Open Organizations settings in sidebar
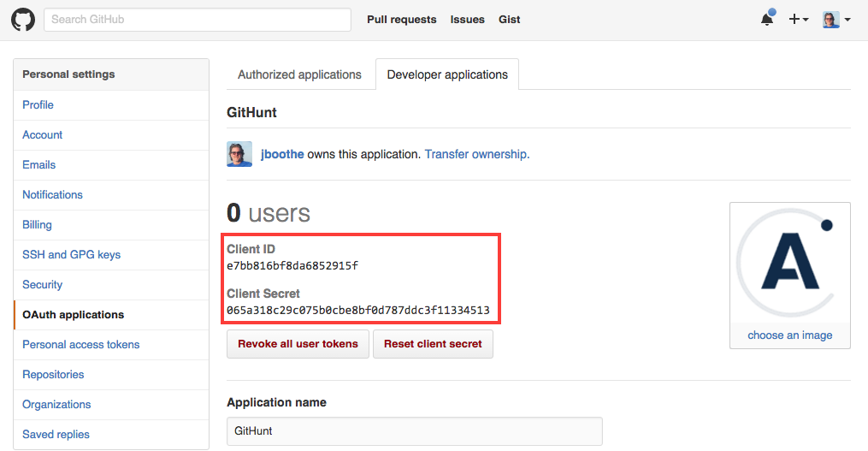Viewport: 868px width, 451px height. click(111, 404)
